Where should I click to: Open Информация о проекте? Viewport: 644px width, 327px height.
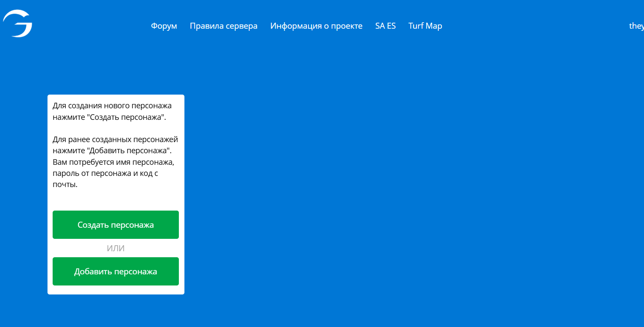pyautogui.click(x=316, y=26)
